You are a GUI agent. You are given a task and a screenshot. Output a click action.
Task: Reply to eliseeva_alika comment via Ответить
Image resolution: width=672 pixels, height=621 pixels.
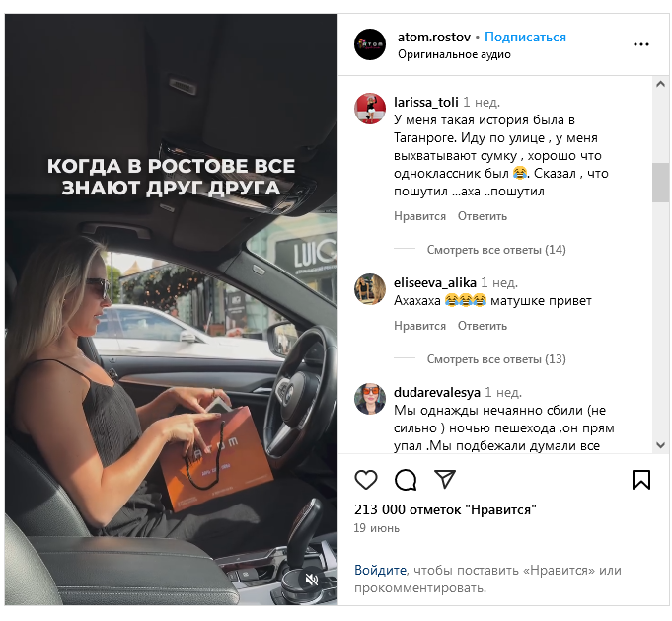(x=483, y=326)
